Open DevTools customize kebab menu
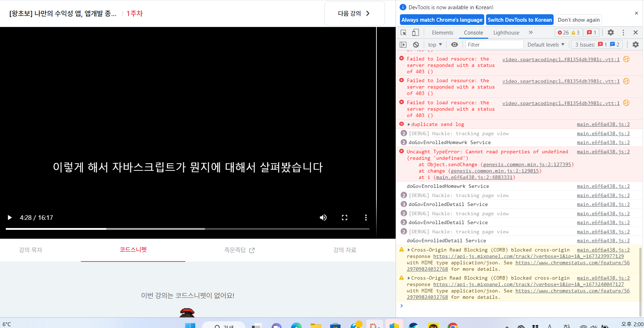 tap(623, 32)
